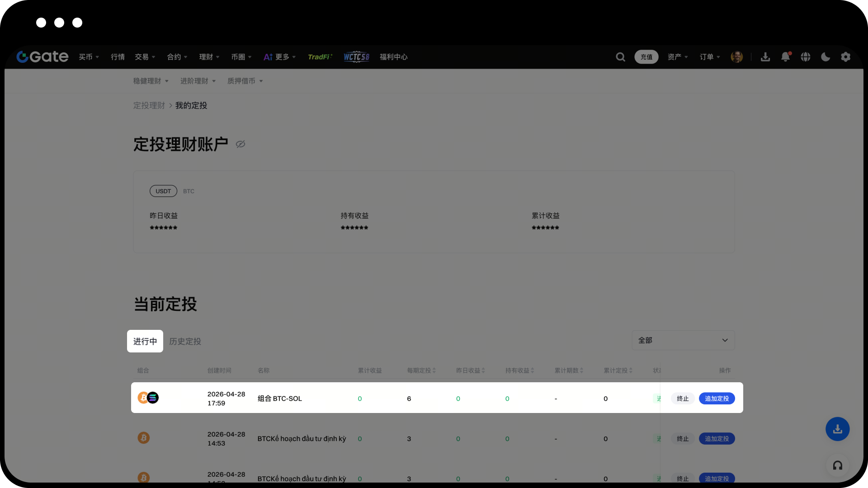Select the USDT currency pill
This screenshot has height=488, width=868.
[163, 191]
